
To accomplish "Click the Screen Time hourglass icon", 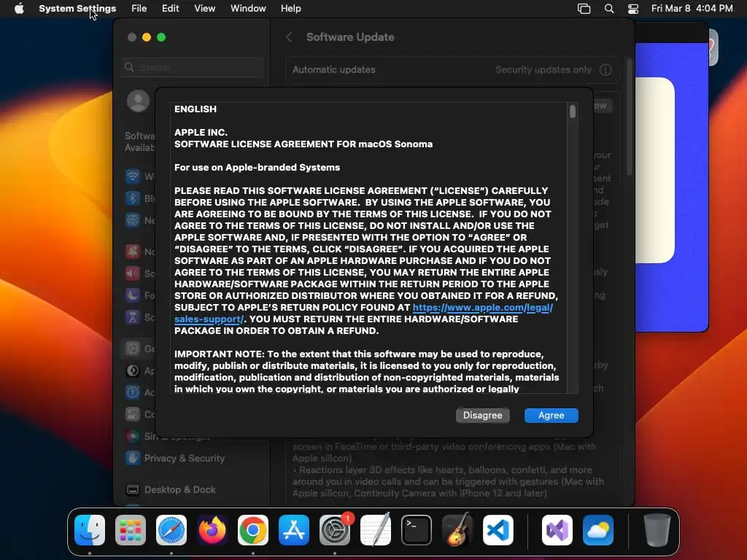I will click(x=133, y=317).
